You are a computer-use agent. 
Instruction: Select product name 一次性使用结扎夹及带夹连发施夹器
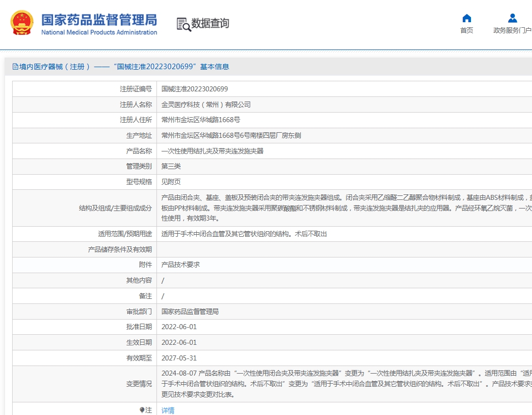point(212,151)
